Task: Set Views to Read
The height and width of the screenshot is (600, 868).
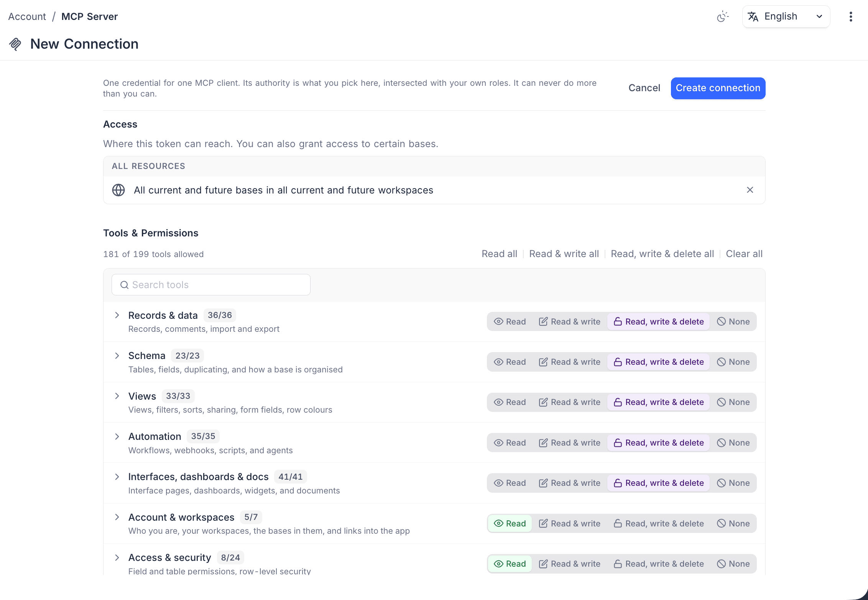Action: tap(510, 402)
